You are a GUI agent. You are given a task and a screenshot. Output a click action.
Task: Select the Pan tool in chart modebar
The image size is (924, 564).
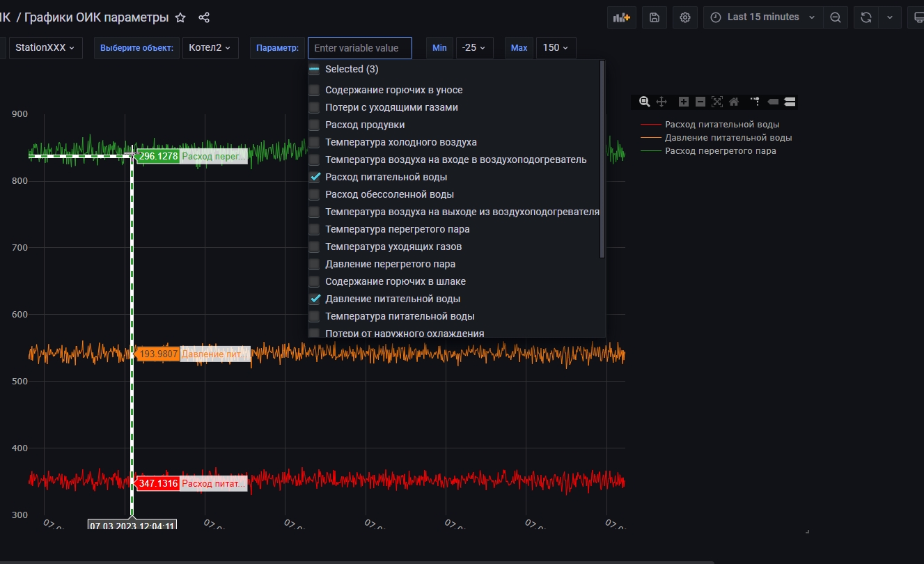click(x=661, y=102)
